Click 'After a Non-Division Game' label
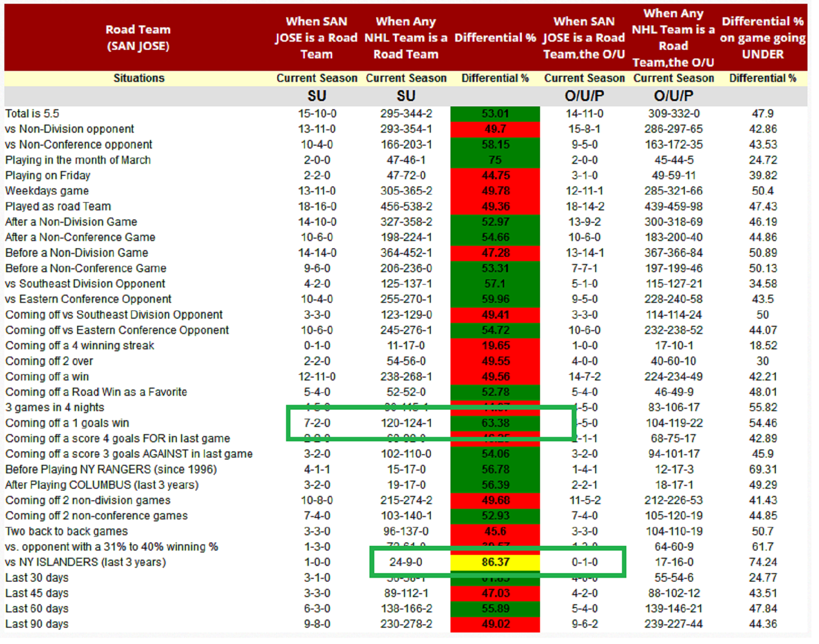 coord(71,222)
